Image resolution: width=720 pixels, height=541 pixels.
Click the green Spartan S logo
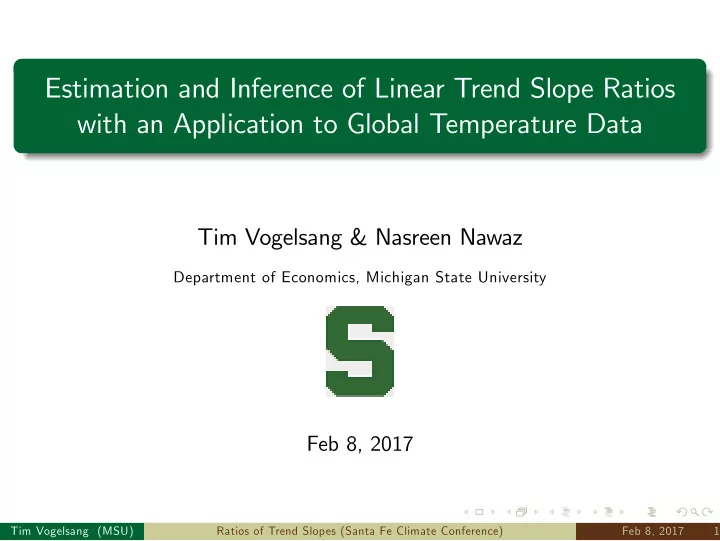tap(360, 351)
